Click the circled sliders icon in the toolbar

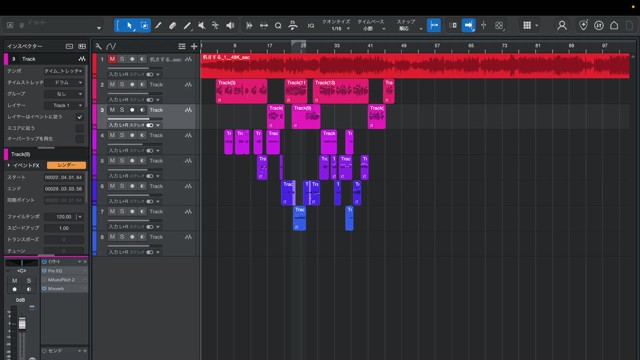[599, 25]
